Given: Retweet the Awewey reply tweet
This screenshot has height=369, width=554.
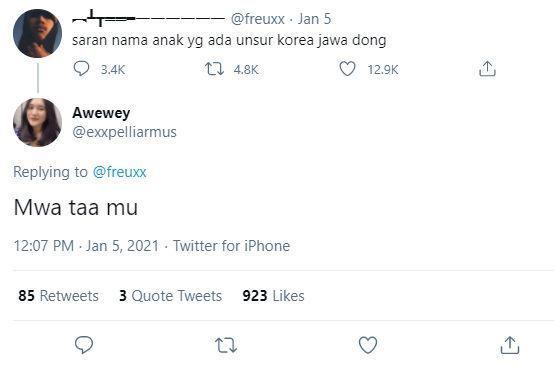Looking at the screenshot, I should click(x=226, y=345).
